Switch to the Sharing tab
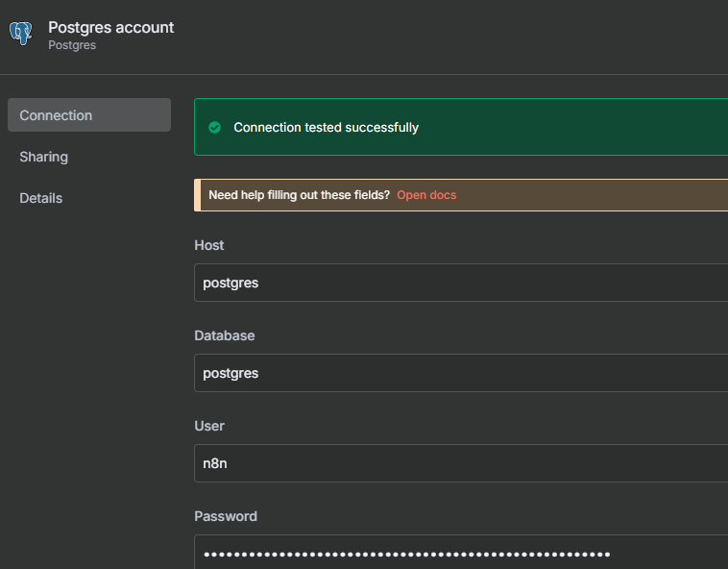 click(44, 157)
